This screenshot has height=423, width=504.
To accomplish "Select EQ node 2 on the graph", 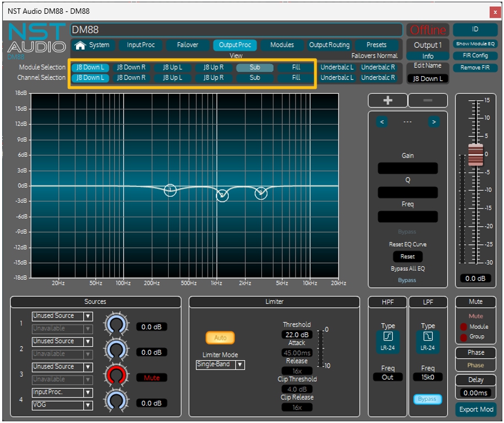I will (222, 195).
